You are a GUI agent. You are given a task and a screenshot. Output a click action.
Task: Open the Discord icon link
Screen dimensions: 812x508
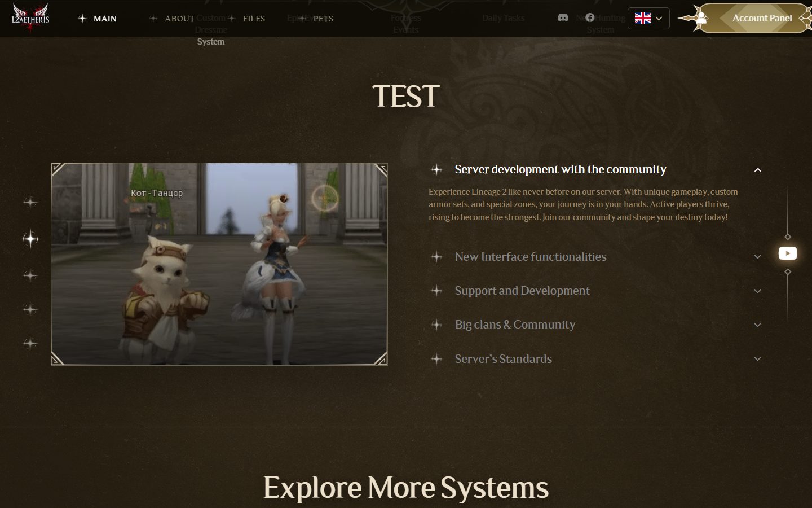[x=563, y=17]
